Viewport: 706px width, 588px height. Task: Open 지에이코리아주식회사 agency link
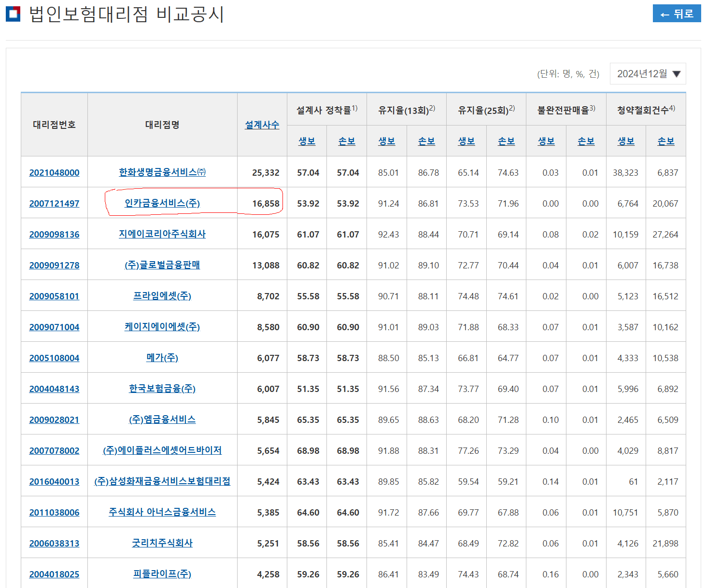pyautogui.click(x=162, y=234)
